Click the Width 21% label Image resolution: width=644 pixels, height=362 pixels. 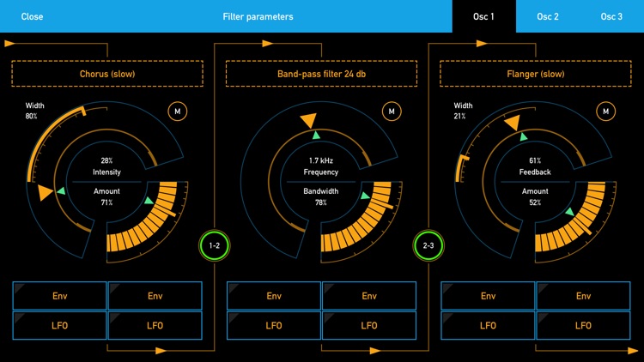coord(463,111)
